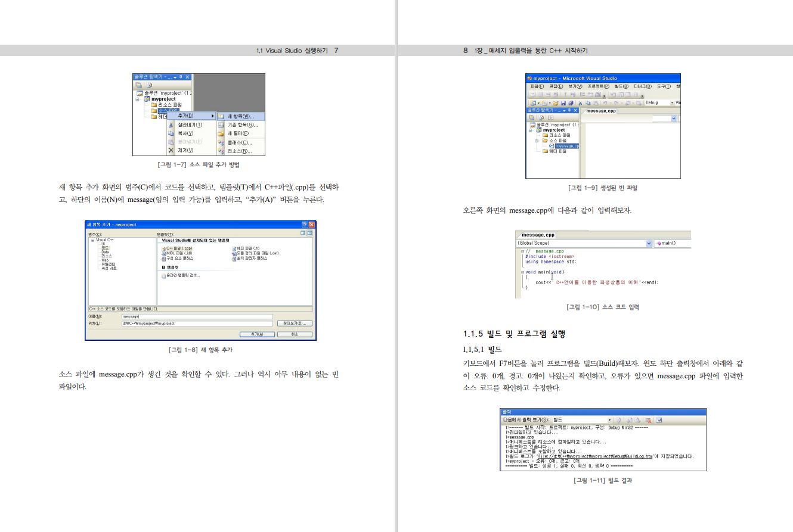Open '보기(V)' menu in Visual Studio

[x=575, y=86]
